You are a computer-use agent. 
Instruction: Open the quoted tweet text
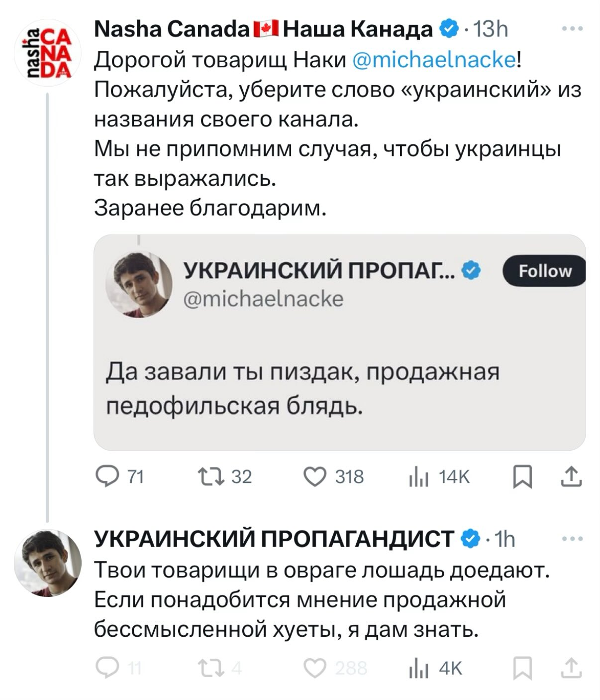point(302,389)
